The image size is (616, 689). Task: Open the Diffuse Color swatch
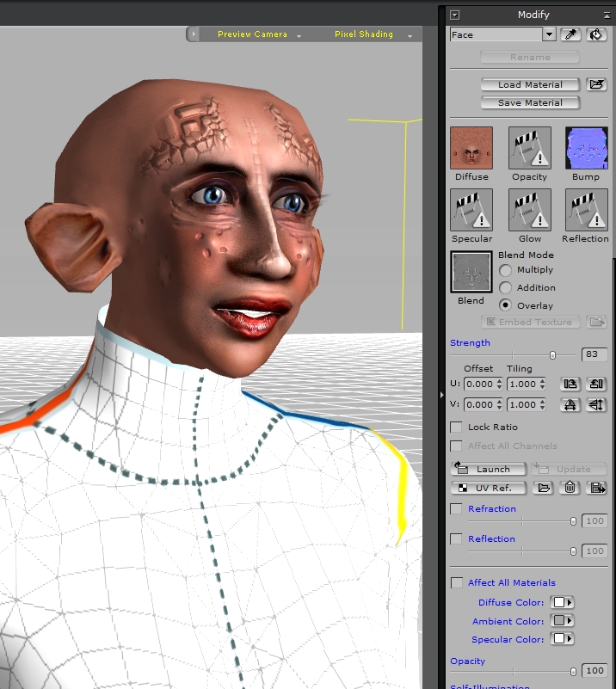(563, 602)
